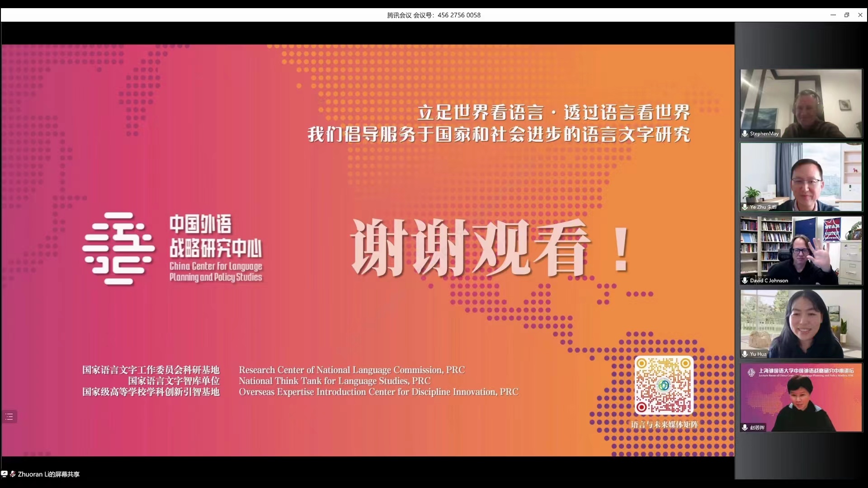Minimize the Tencent Meeting window

[x=833, y=15]
